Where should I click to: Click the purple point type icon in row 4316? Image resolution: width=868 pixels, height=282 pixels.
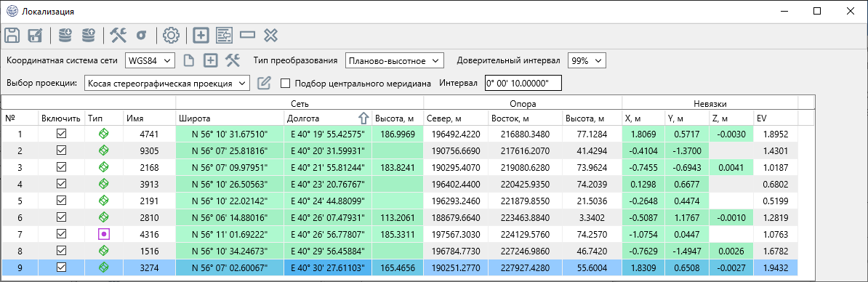pyautogui.click(x=103, y=234)
